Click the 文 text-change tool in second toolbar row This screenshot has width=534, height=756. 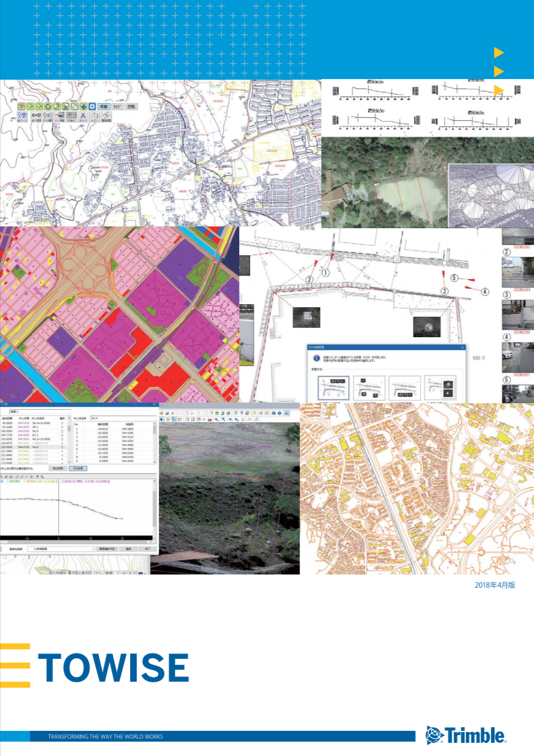[x=37, y=117]
